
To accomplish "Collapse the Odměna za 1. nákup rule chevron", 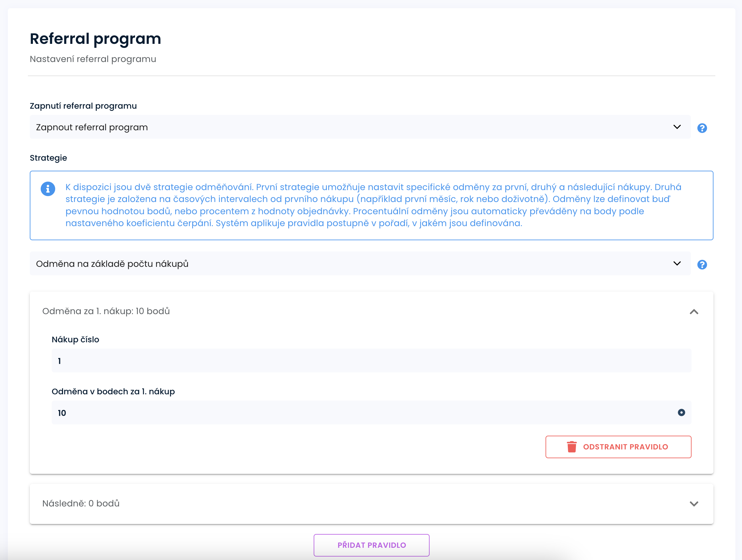I will tap(694, 312).
